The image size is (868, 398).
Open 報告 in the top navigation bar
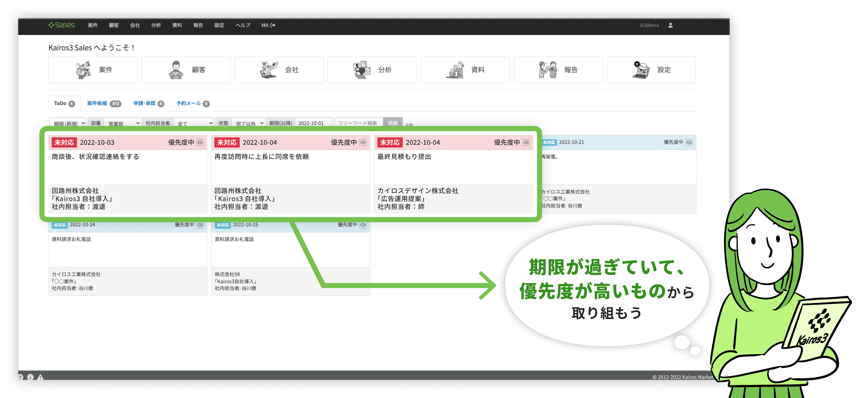198,25
